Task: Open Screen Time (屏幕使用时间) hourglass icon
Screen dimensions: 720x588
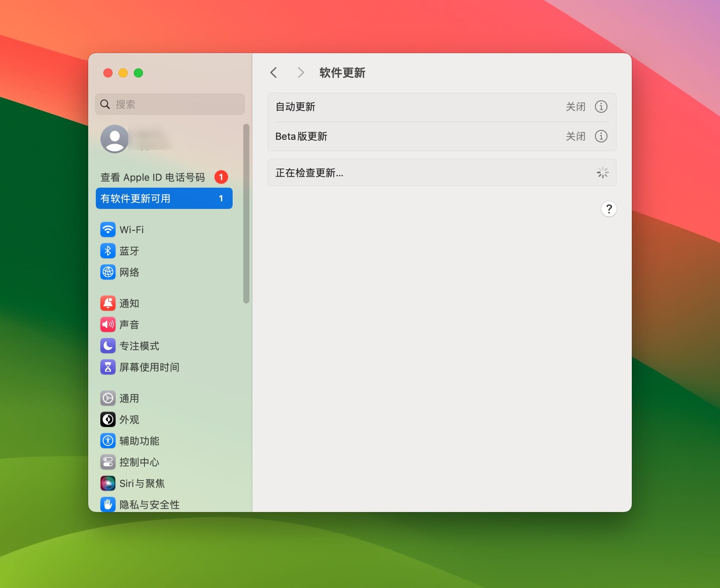Action: pos(108,367)
